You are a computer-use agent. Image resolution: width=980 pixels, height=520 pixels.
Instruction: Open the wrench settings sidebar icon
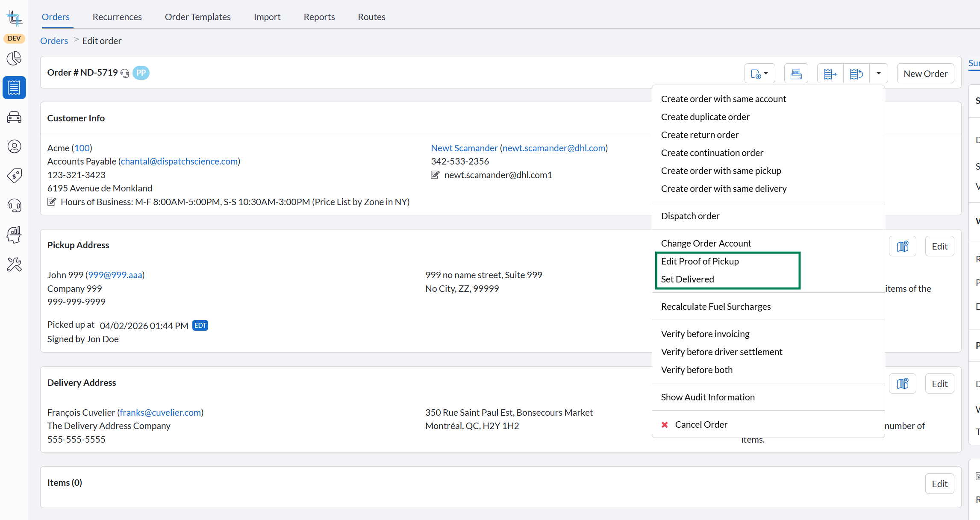[14, 265]
